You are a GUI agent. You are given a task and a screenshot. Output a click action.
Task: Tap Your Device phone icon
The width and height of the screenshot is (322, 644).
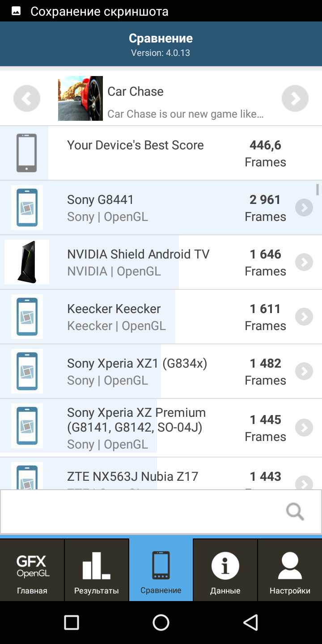(x=26, y=153)
